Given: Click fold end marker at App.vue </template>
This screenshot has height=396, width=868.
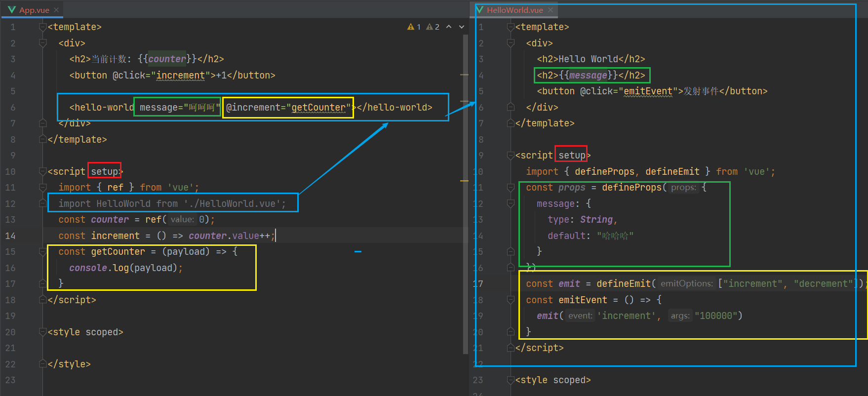Looking at the screenshot, I should [x=43, y=139].
